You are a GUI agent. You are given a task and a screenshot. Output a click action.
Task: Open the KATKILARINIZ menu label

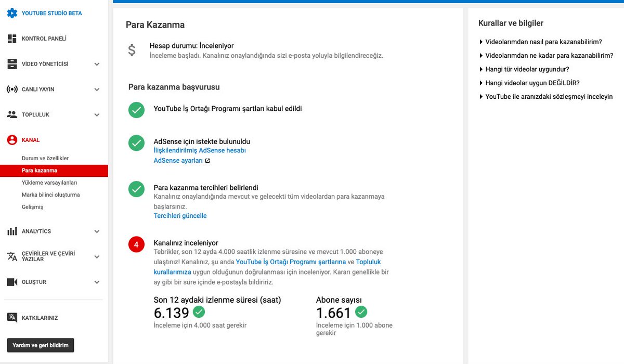click(40, 318)
